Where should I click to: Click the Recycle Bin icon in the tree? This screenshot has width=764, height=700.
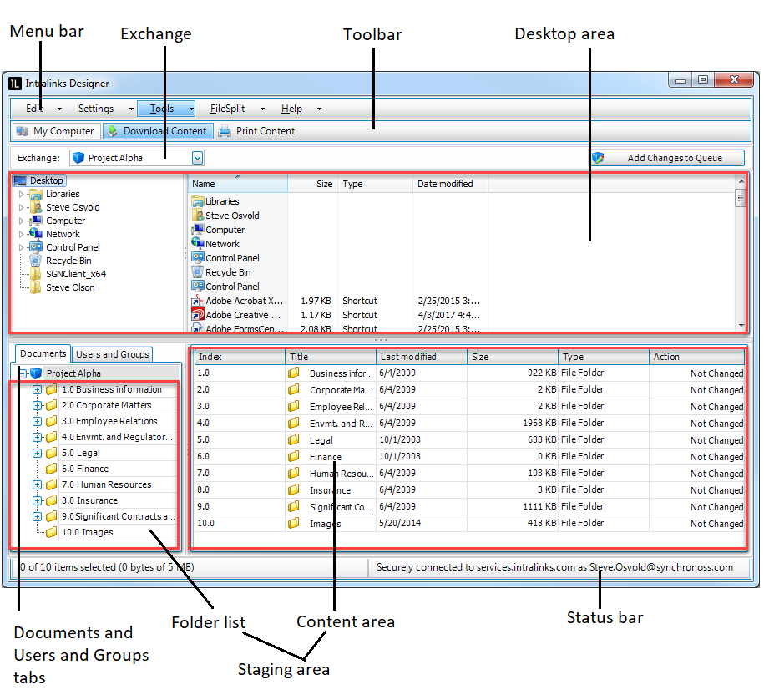(x=36, y=261)
